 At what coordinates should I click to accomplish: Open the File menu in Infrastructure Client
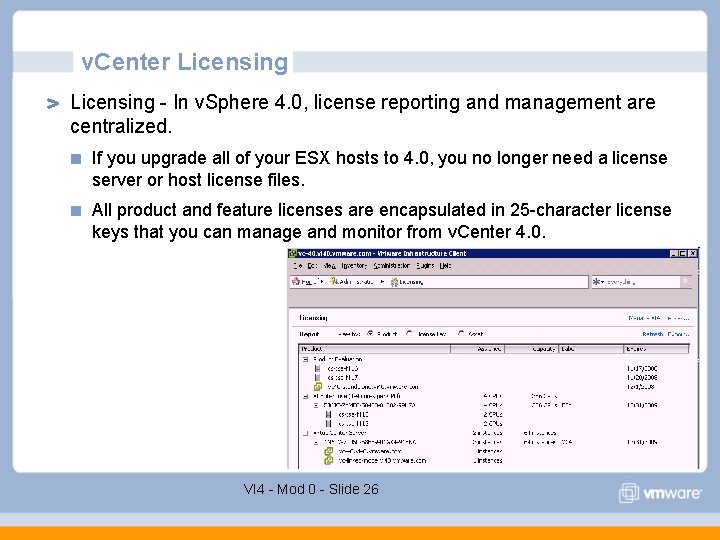298,266
